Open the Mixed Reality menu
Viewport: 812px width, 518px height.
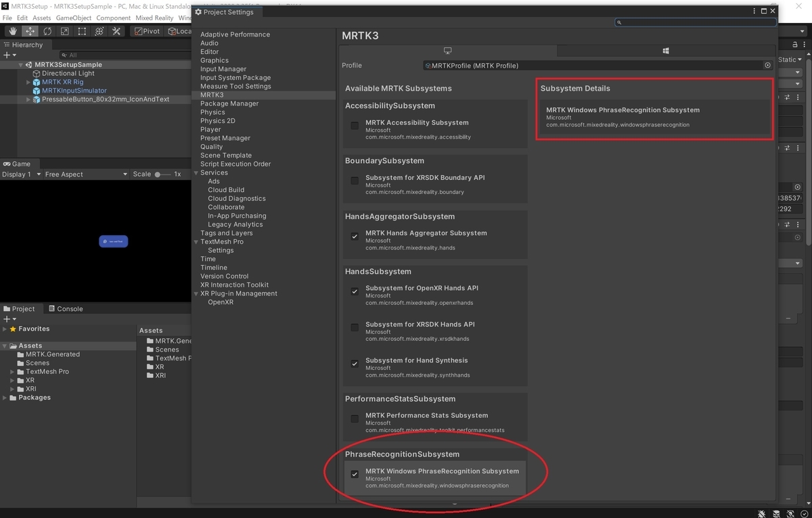154,18
